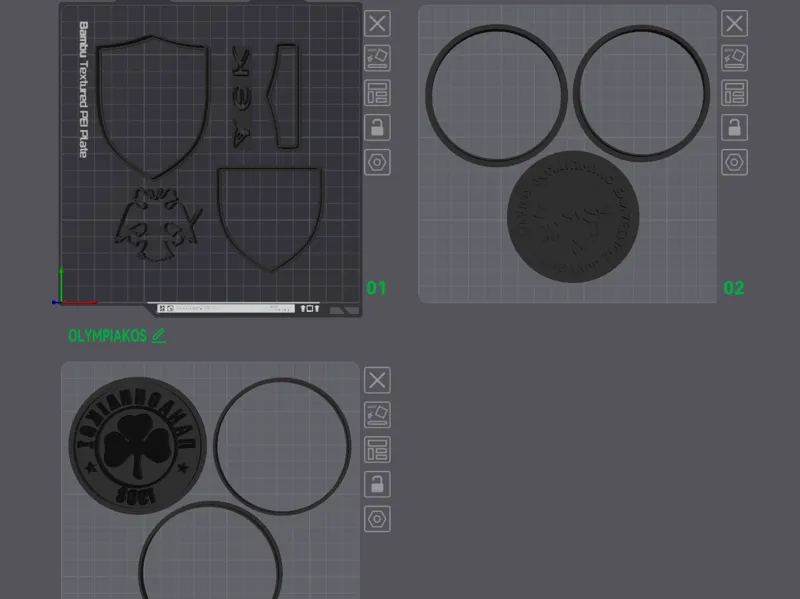Image resolution: width=800 pixels, height=599 pixels.
Task: Open plate 02 settings hexagon icon
Action: point(734,162)
